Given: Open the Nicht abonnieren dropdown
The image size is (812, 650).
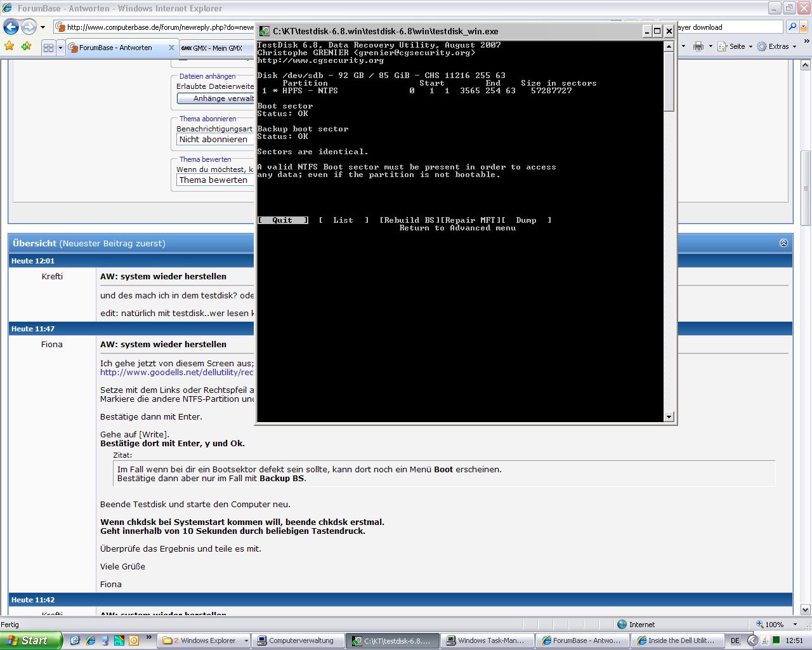Looking at the screenshot, I should pos(215,139).
